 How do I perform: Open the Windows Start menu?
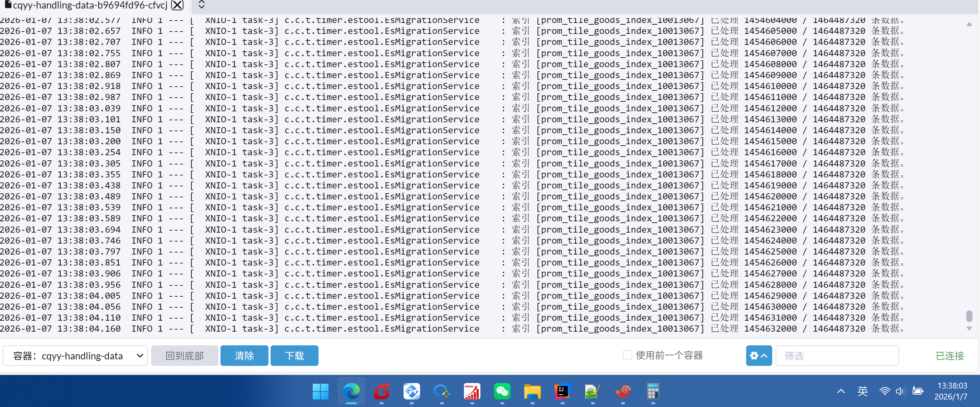click(x=320, y=392)
